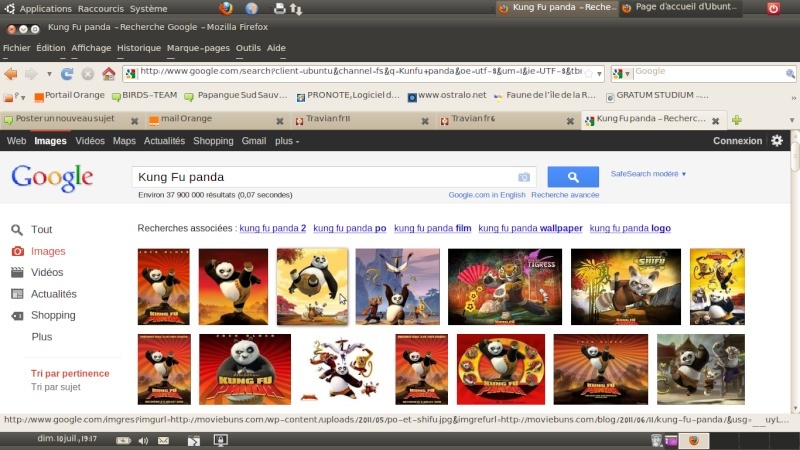
Task: Click the Firefox icon in bottom taskbar
Action: click(694, 440)
